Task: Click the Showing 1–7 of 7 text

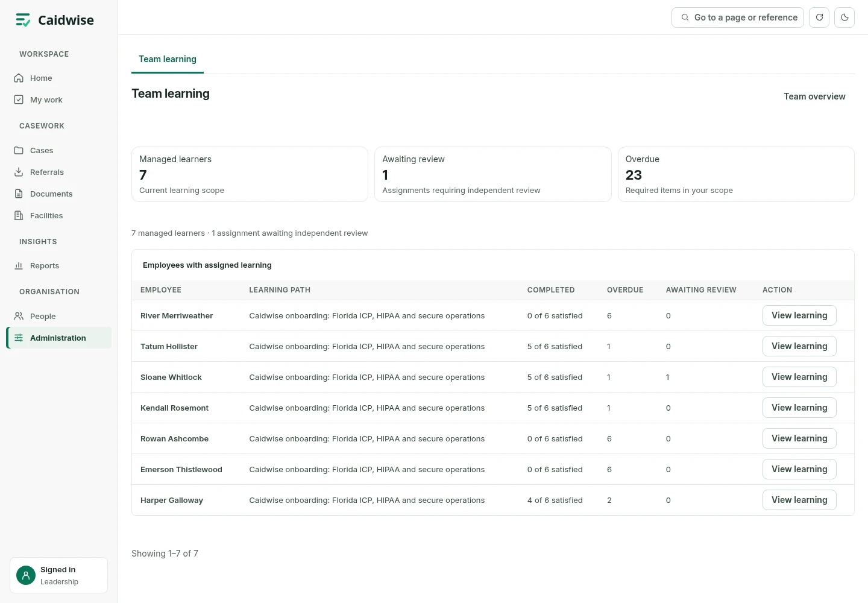Action: [165, 554]
